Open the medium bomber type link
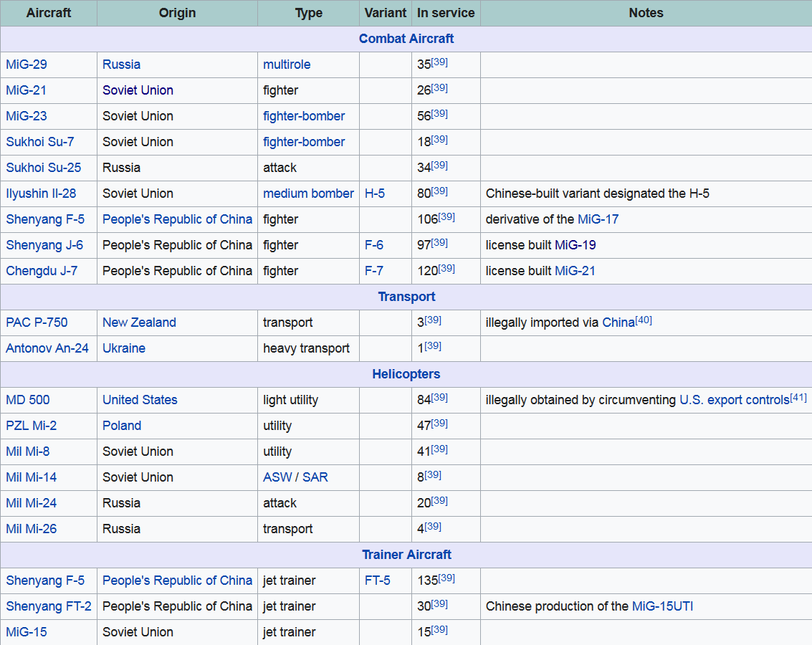This screenshot has height=645, width=812. 309,193
